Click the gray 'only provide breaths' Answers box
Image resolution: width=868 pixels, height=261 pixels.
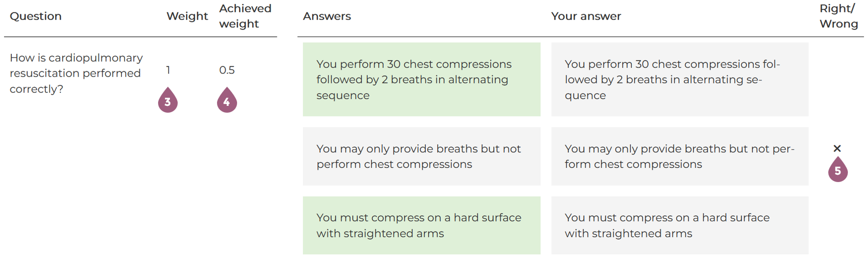421,157
